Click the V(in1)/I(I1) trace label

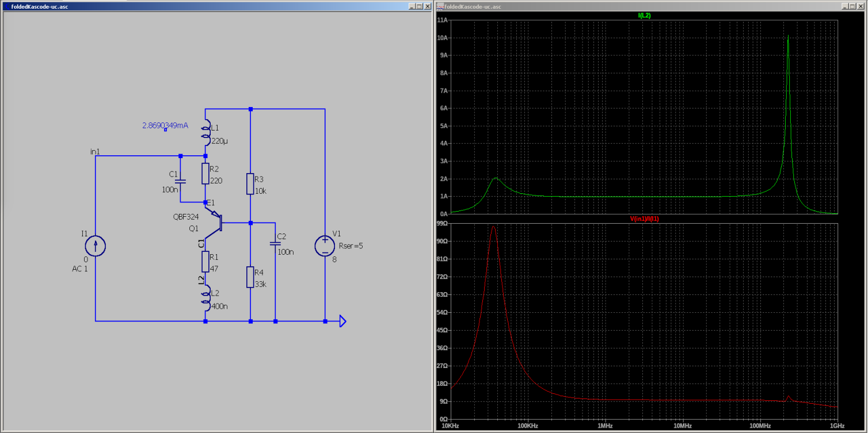(644, 219)
